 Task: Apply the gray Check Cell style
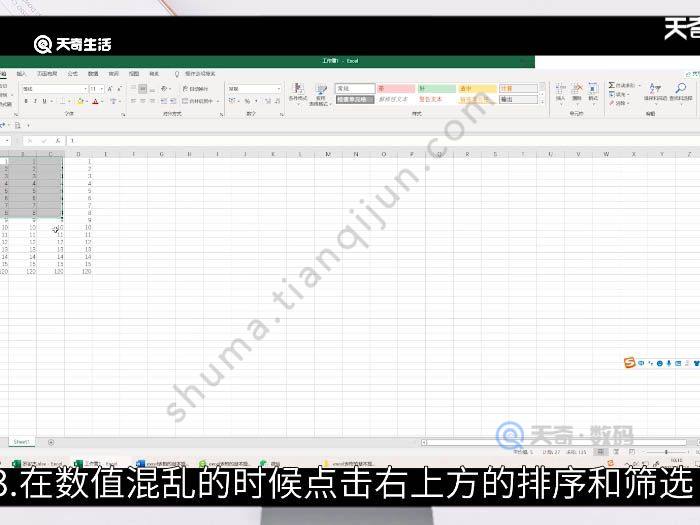pyautogui.click(x=355, y=99)
